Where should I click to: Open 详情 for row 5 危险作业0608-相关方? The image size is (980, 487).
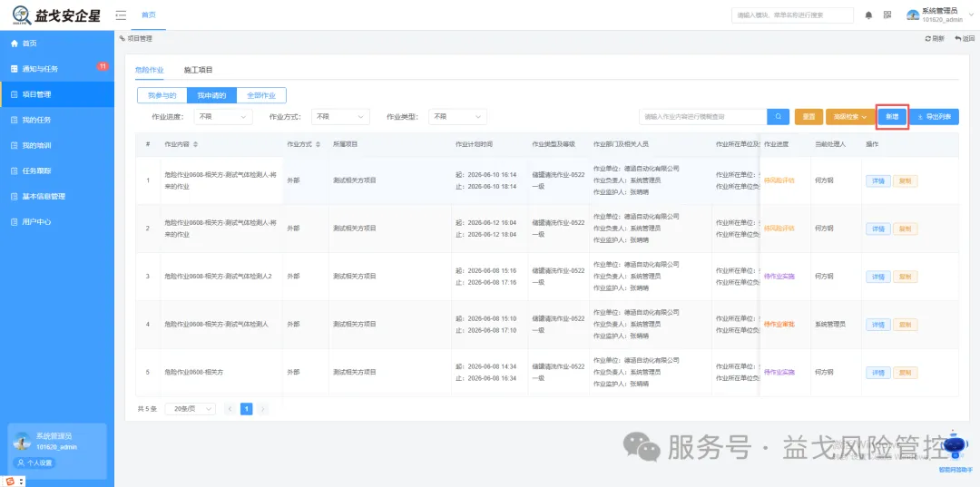click(x=878, y=373)
